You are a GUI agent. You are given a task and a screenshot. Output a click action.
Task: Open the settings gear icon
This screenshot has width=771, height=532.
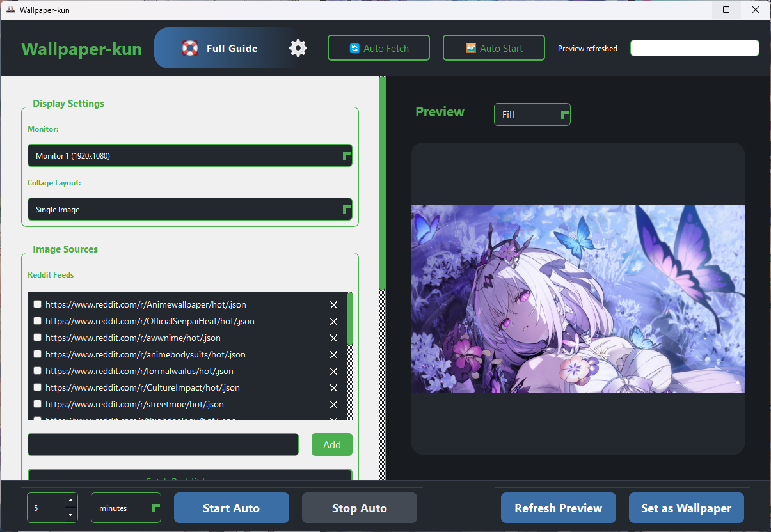298,48
